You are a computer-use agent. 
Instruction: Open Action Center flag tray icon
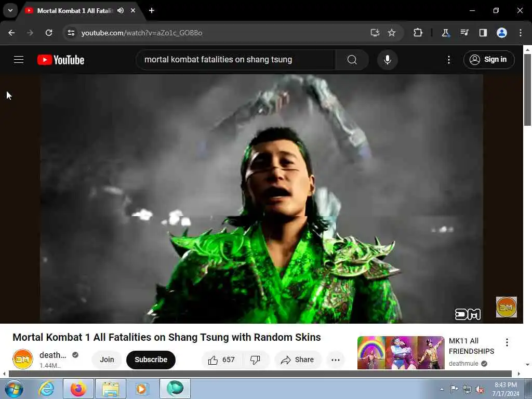click(454, 389)
